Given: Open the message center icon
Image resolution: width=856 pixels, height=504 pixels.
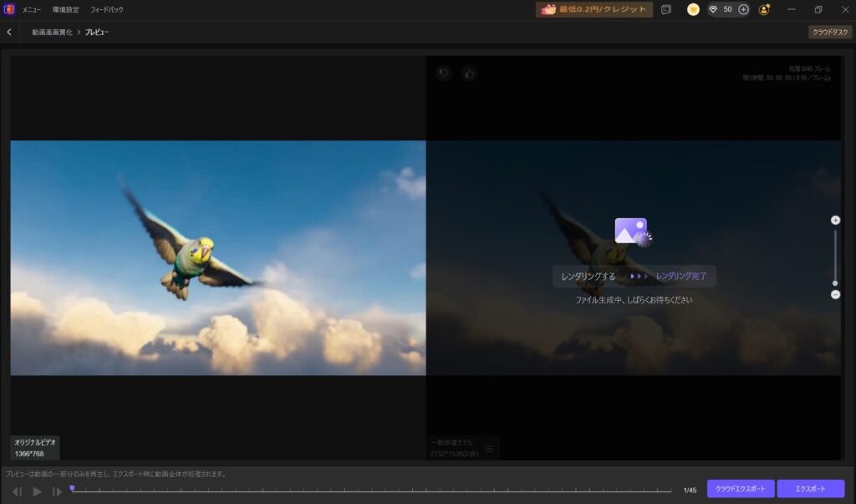Looking at the screenshot, I should (x=666, y=9).
